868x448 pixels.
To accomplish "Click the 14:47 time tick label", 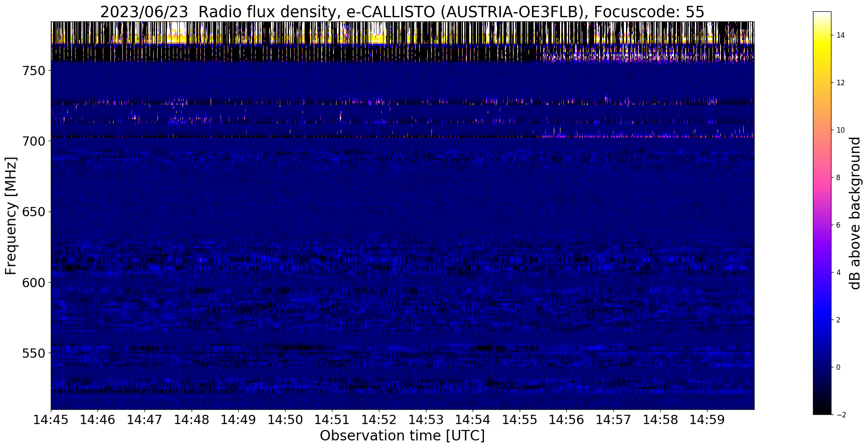I will (145, 419).
